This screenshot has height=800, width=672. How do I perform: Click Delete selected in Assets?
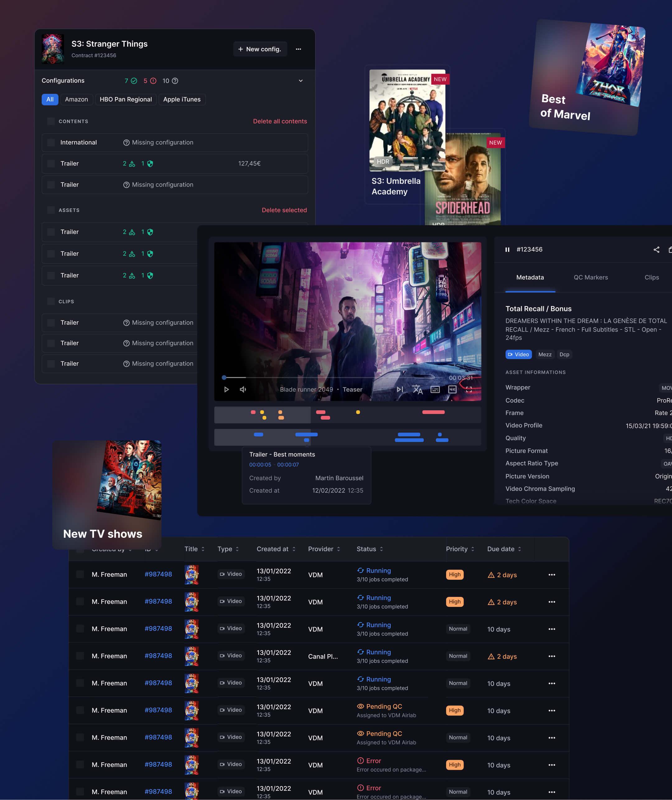pos(284,210)
